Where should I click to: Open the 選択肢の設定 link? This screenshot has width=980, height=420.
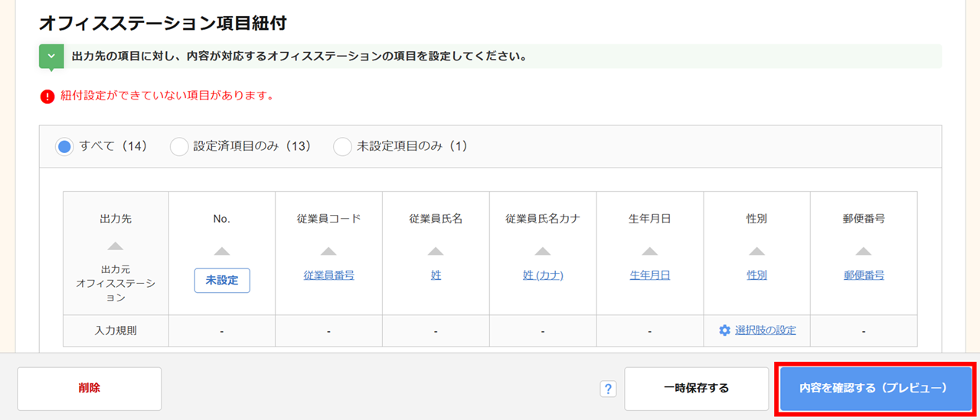765,330
